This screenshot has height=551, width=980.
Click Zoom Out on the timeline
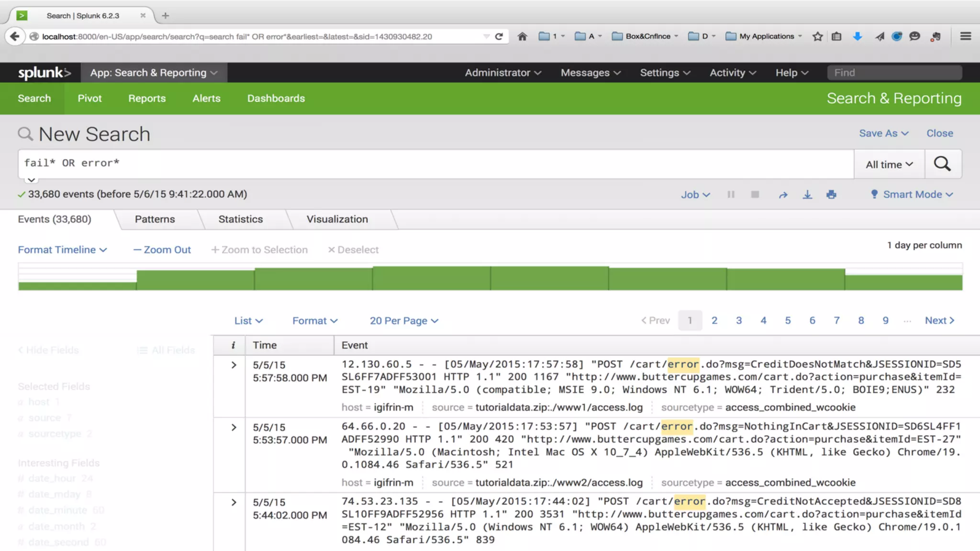pos(162,250)
